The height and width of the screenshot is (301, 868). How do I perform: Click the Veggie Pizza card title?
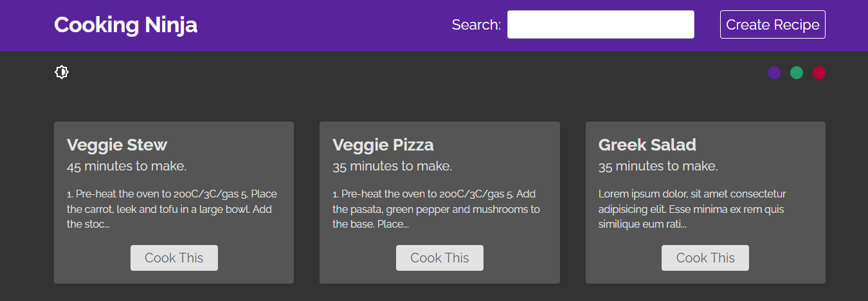383,145
